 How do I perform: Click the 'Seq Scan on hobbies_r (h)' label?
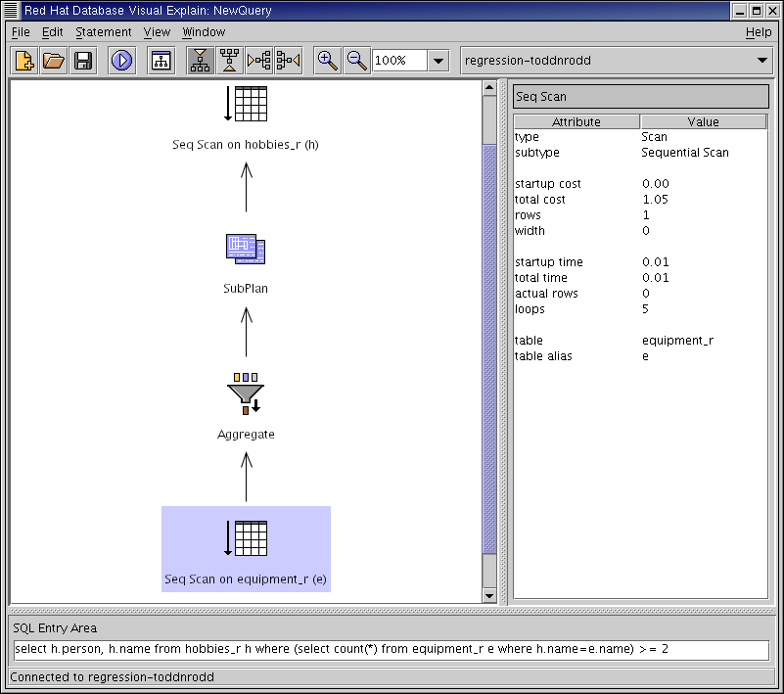[x=246, y=145]
